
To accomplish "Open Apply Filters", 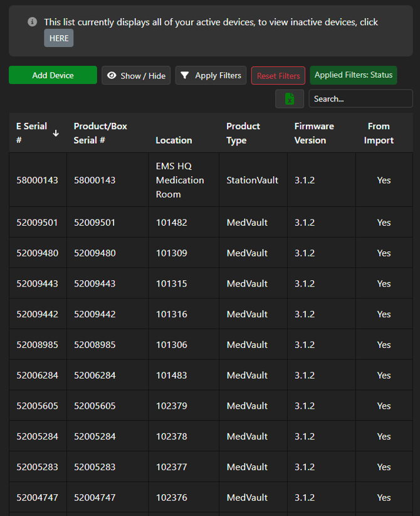I will click(x=211, y=75).
